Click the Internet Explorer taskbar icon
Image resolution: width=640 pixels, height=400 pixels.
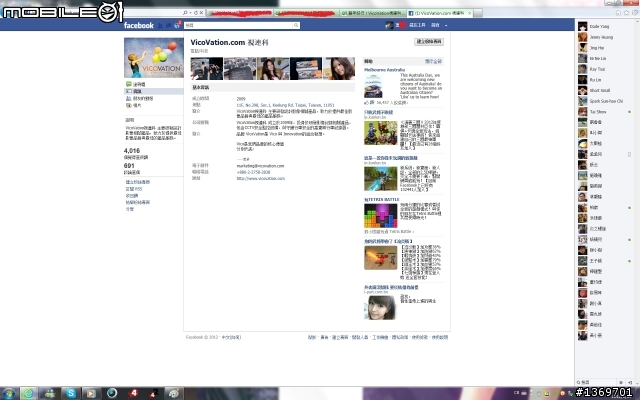point(29,393)
